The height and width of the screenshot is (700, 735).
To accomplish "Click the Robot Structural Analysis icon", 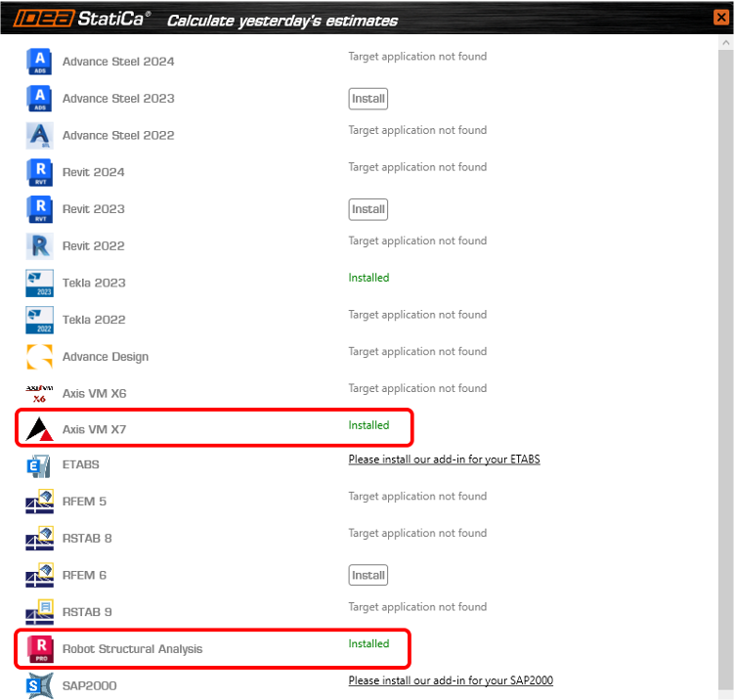I will click(39, 649).
